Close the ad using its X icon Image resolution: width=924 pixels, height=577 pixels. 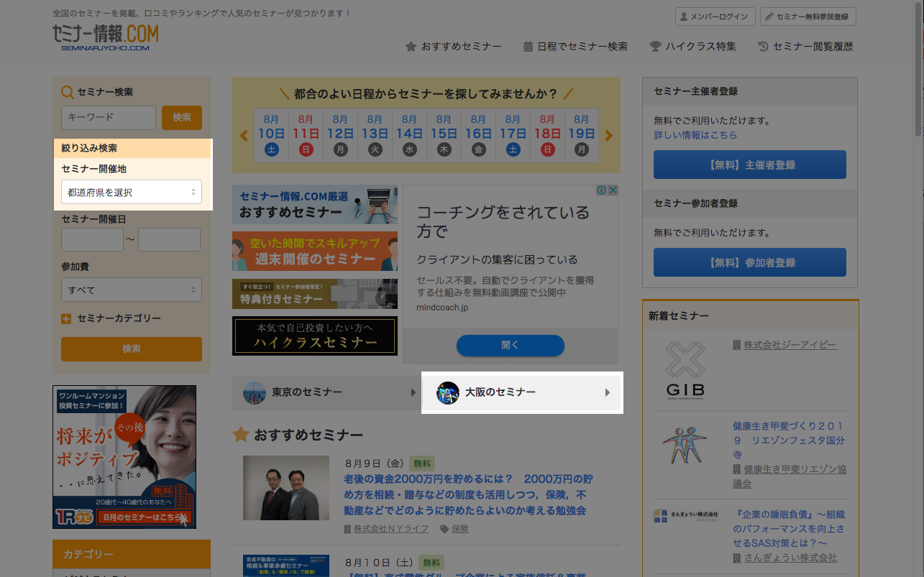pos(613,190)
